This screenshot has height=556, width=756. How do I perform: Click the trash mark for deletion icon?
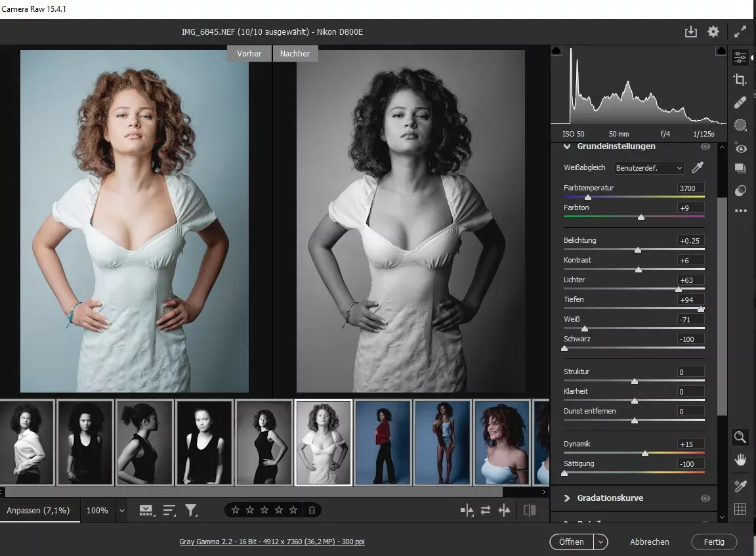312,509
